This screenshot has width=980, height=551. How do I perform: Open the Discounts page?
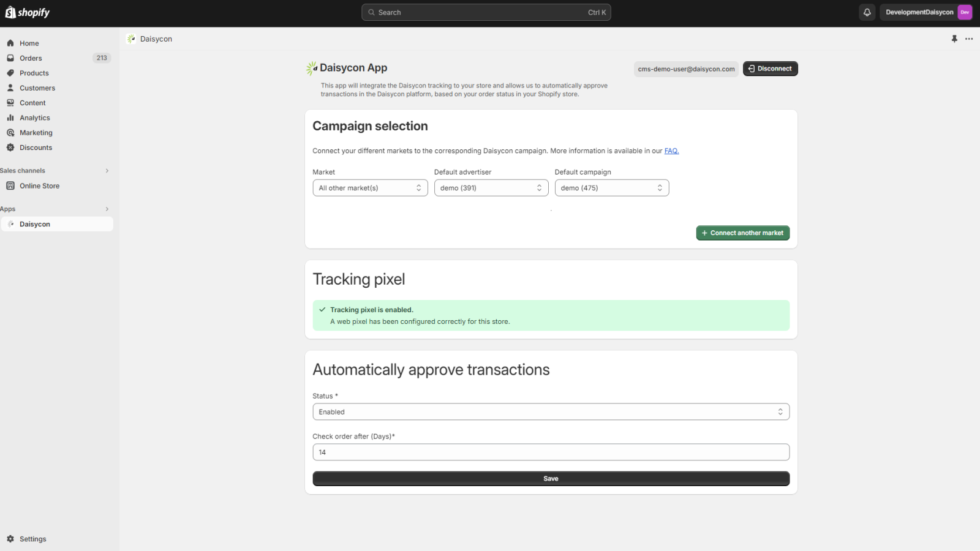pos(36,147)
